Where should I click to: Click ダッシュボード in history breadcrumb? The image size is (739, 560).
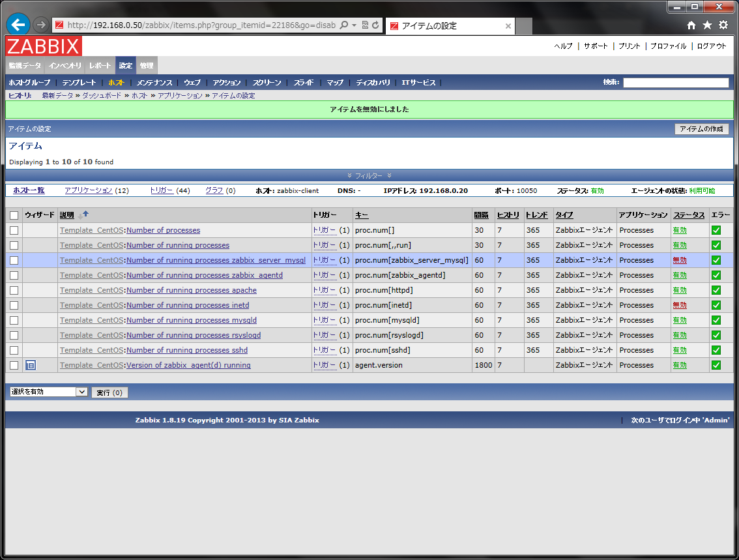tap(102, 96)
